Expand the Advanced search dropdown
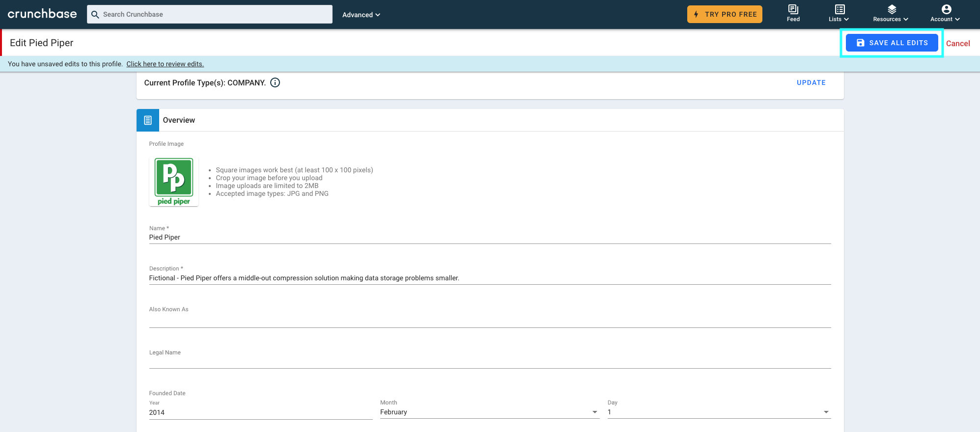 361,15
